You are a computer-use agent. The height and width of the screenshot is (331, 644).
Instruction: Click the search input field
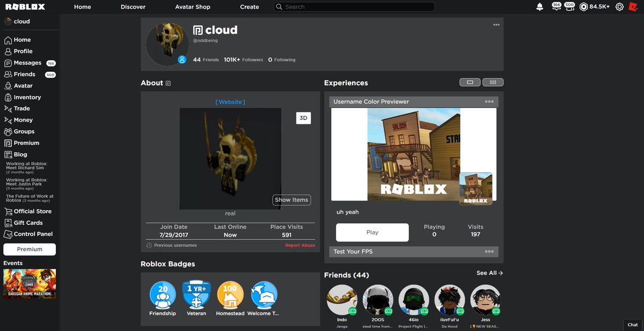pyautogui.click(x=354, y=7)
